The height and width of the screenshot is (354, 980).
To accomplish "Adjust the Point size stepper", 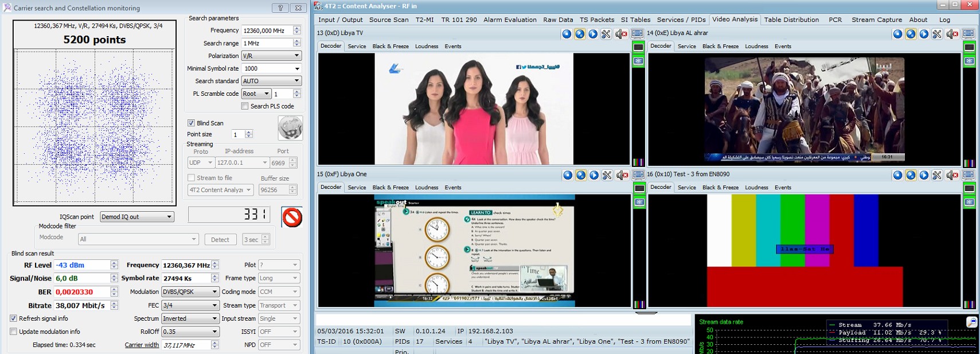I will click(249, 134).
